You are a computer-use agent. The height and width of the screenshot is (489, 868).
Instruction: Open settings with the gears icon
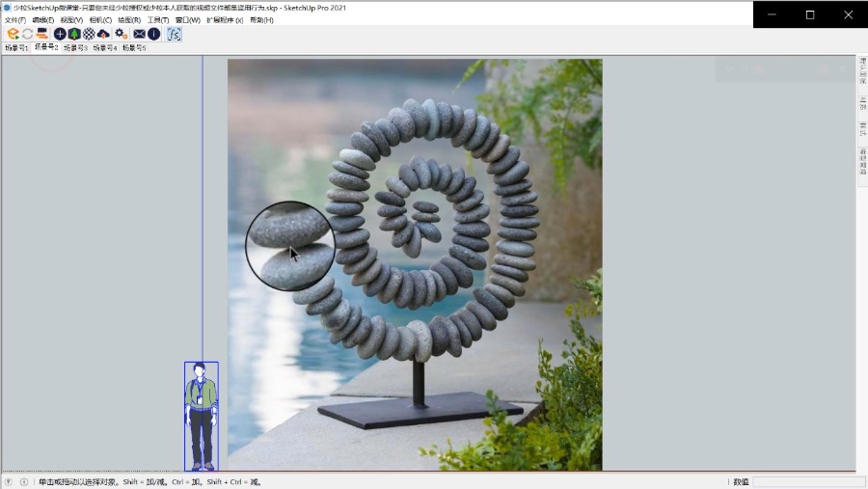122,35
